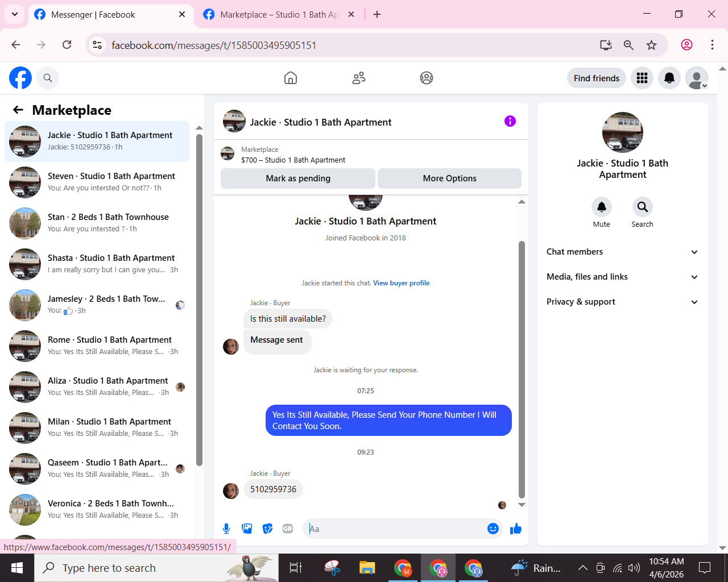Viewport: 728px width, 582px height.
Task: Open Rome's Studio 1 Bath Apartment chat
Action: [97, 346]
